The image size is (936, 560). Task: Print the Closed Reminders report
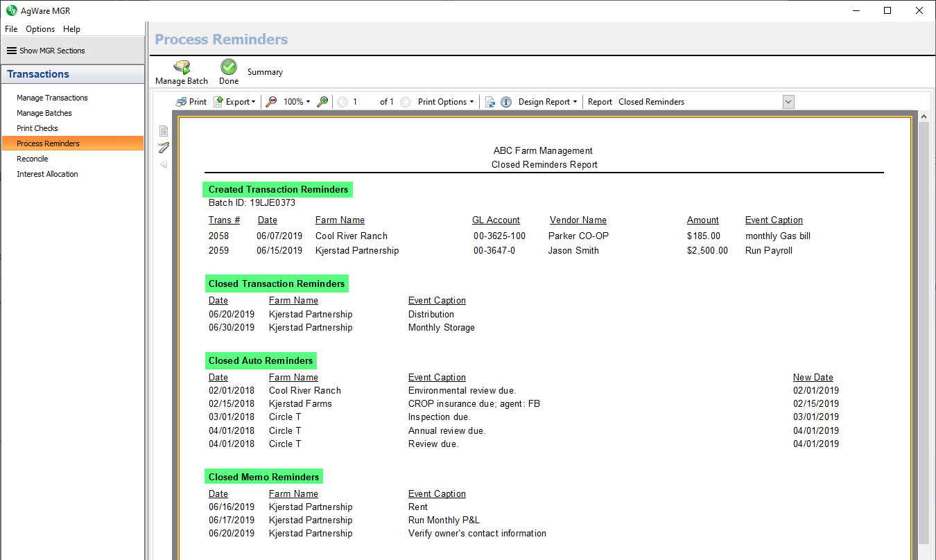coord(191,102)
